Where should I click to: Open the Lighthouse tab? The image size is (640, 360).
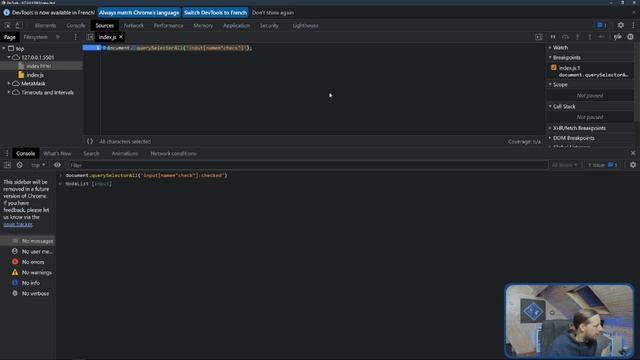[x=305, y=25]
